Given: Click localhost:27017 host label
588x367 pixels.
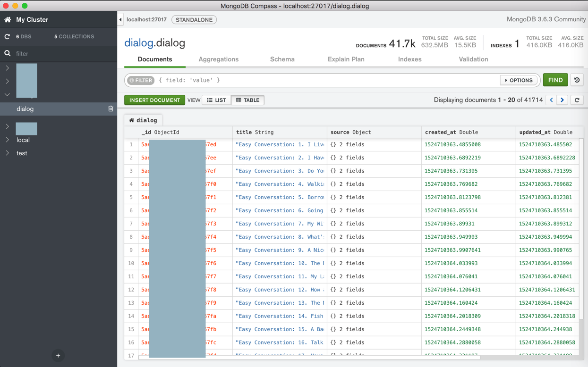Looking at the screenshot, I should [x=146, y=20].
